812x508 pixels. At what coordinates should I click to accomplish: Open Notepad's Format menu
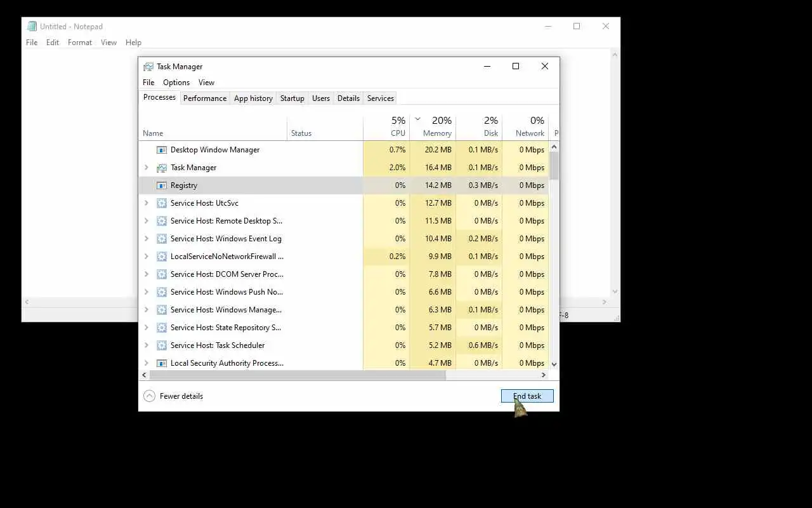pos(80,43)
